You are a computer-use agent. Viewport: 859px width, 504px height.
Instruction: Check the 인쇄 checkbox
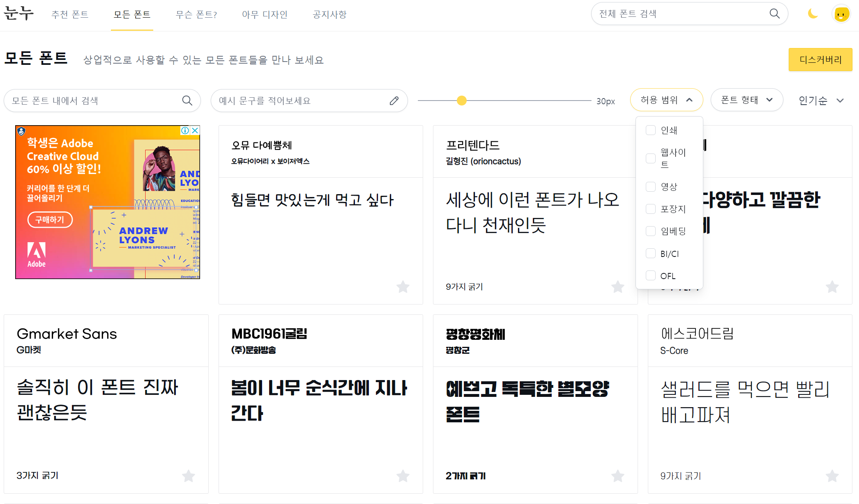pos(651,130)
